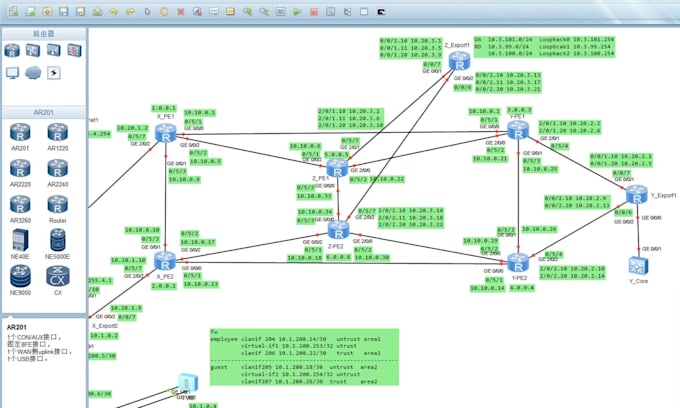Pick the AR1220 router model

point(58,137)
